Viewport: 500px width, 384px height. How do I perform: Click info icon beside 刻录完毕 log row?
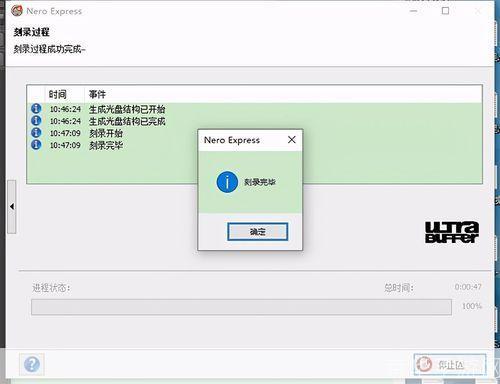(x=36, y=144)
